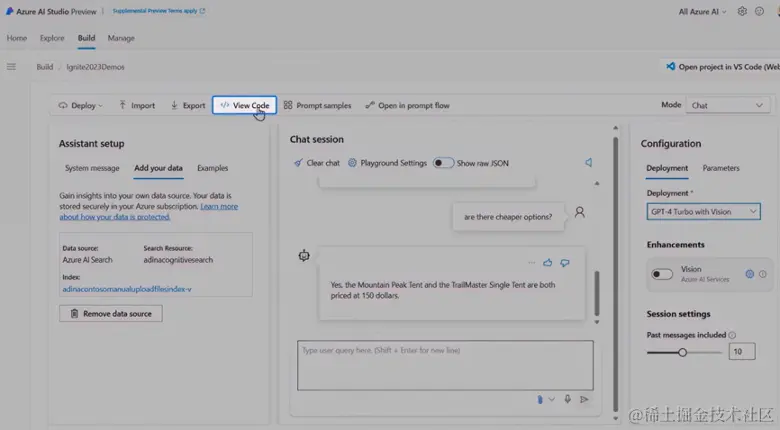Open adinacontosomanualuploadfilesindex-v index link
Screen dimensions: 780x430
click(127, 289)
